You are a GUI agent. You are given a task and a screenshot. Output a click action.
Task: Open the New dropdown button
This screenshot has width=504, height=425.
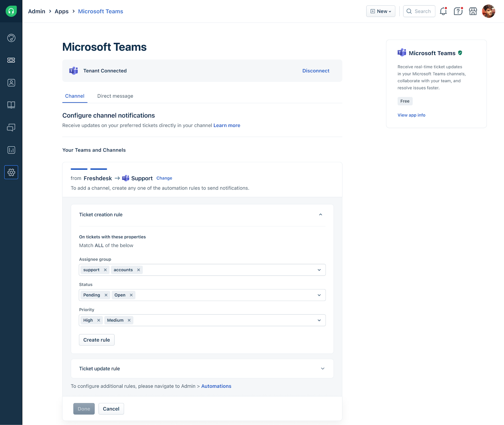point(381,11)
